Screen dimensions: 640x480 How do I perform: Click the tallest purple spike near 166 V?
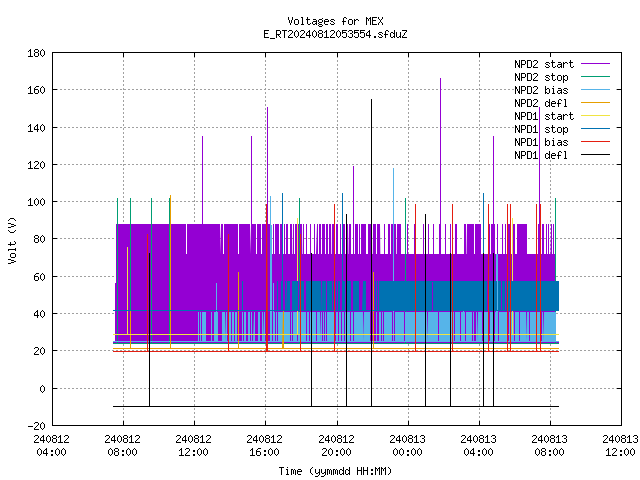pyautogui.click(x=440, y=151)
